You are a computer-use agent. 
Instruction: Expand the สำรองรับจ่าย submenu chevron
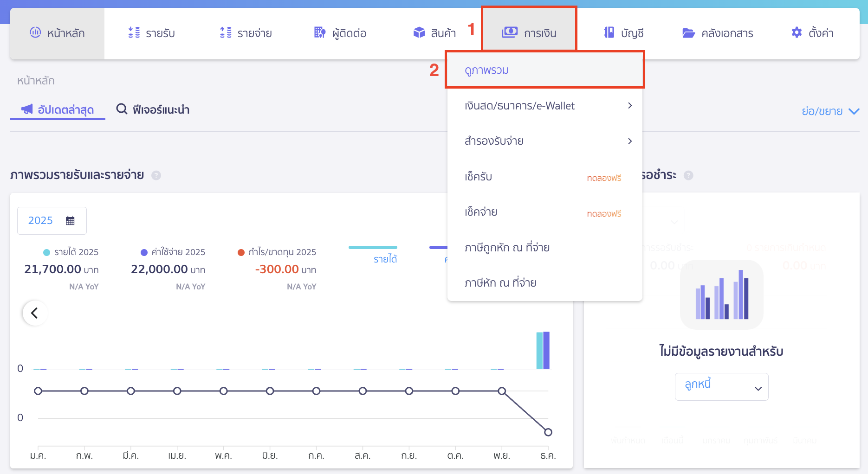click(x=630, y=141)
